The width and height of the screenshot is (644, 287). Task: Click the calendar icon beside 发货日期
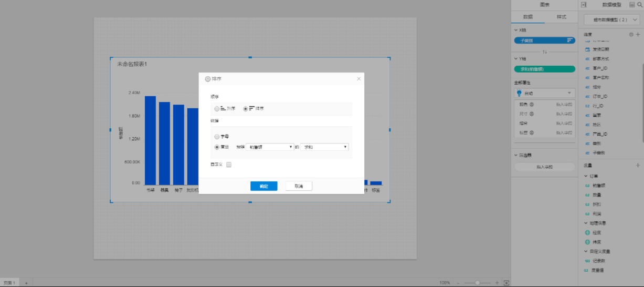click(587, 49)
